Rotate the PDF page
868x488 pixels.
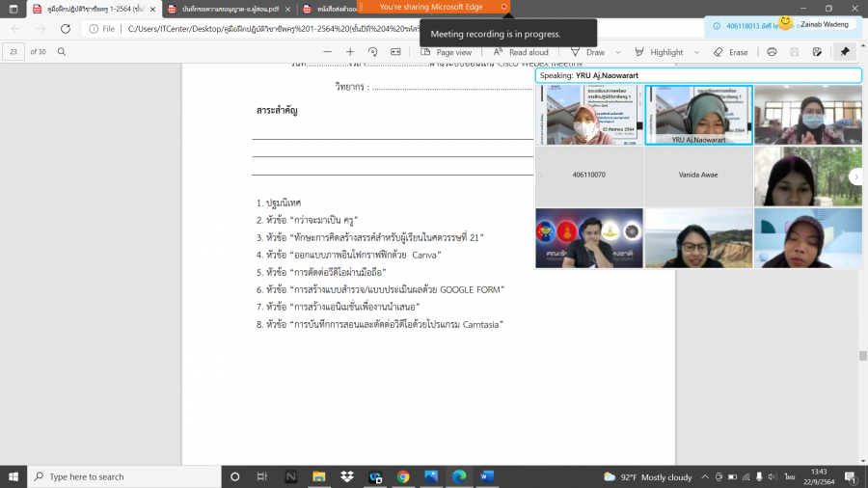[x=372, y=52]
